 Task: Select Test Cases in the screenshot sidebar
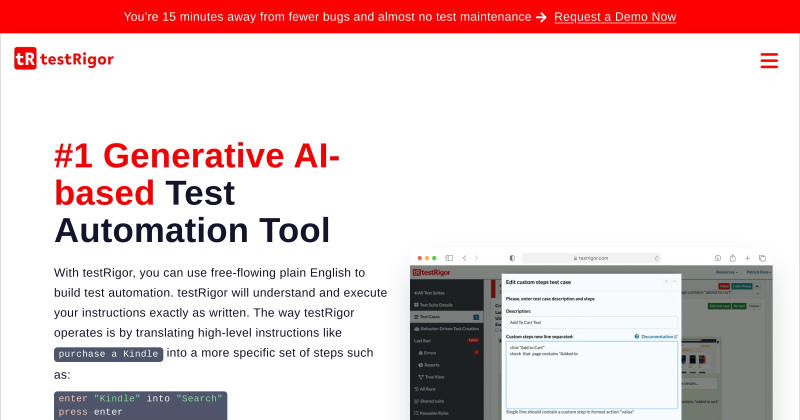coord(447,317)
